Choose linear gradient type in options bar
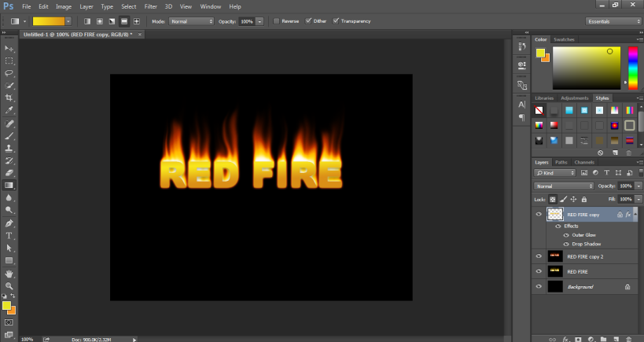This screenshot has width=644, height=342. pos(87,21)
